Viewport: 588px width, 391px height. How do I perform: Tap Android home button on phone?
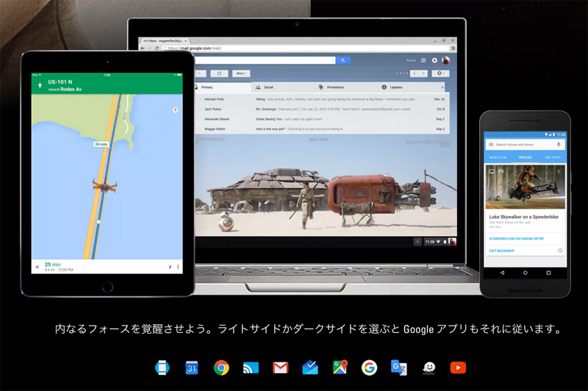[x=526, y=273]
